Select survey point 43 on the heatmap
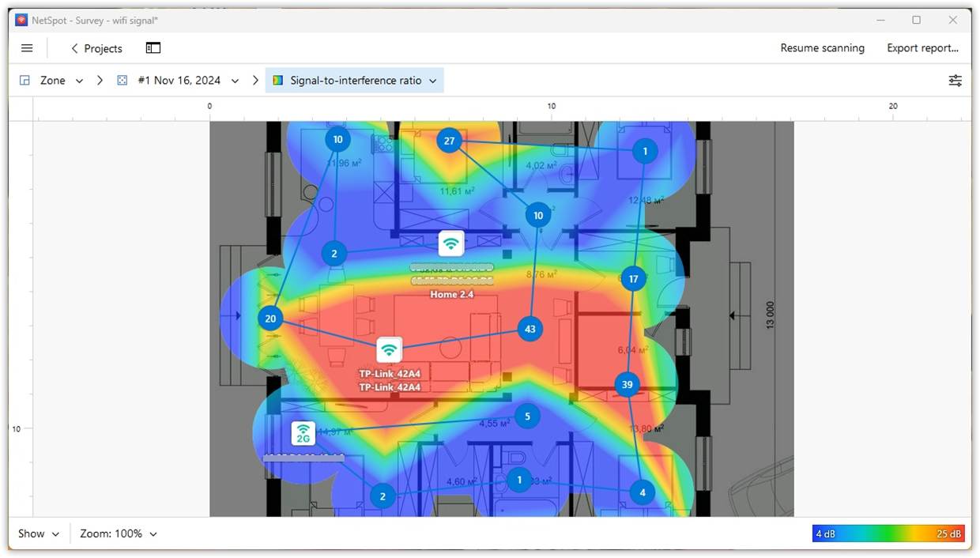The image size is (980, 558). click(530, 330)
